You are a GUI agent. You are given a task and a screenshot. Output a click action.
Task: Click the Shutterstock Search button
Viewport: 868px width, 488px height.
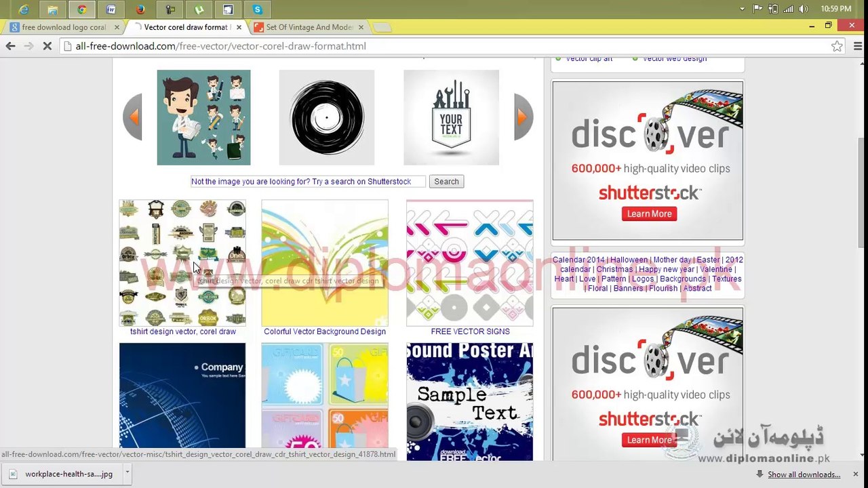[446, 182]
